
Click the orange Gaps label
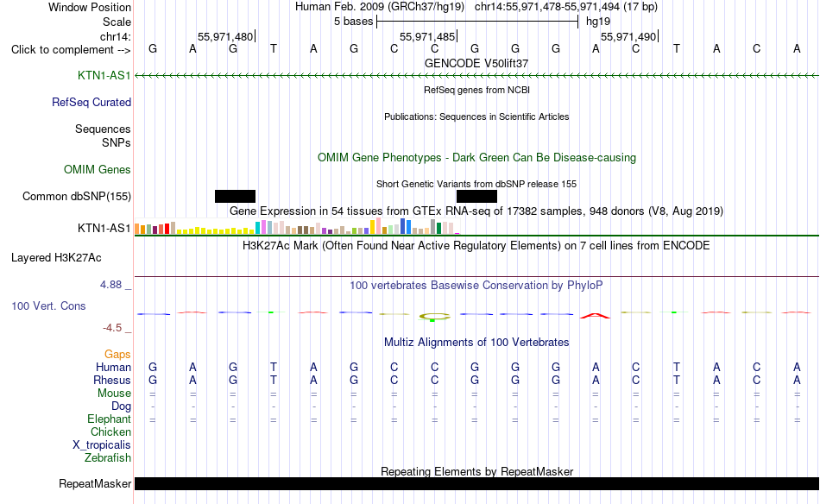click(x=117, y=355)
